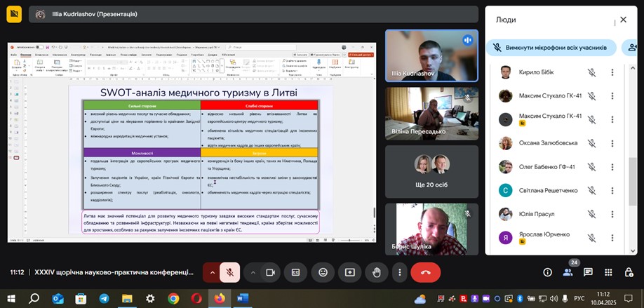Open host controls lock icon
Screen dimensions: 644x308
click(x=628, y=272)
